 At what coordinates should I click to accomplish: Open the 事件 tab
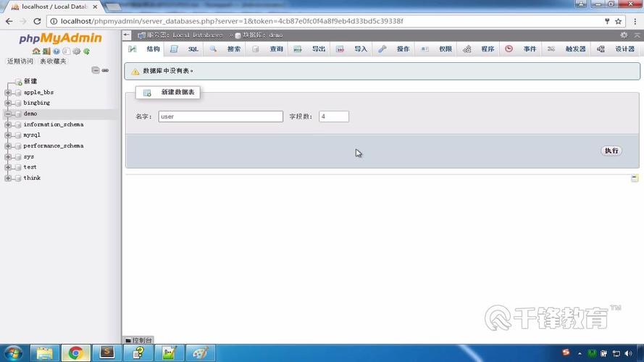521,49
